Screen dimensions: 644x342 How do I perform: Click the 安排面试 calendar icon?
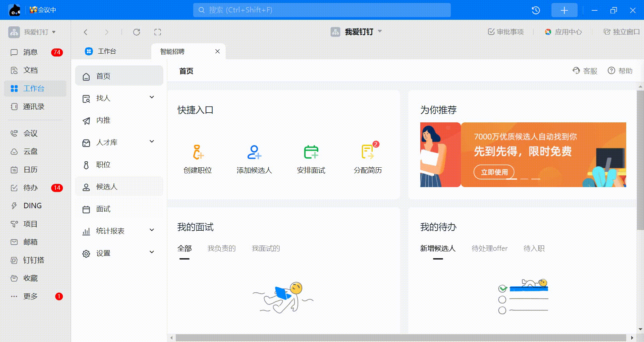tap(311, 152)
